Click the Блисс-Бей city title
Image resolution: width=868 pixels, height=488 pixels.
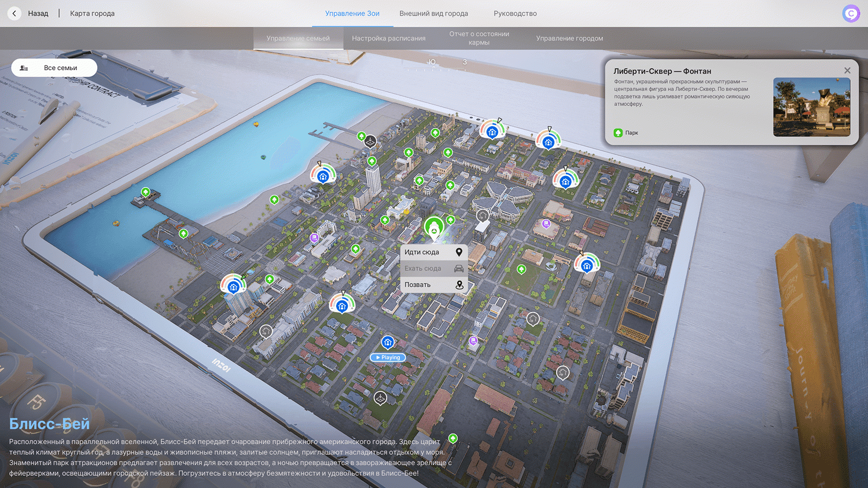(x=50, y=424)
